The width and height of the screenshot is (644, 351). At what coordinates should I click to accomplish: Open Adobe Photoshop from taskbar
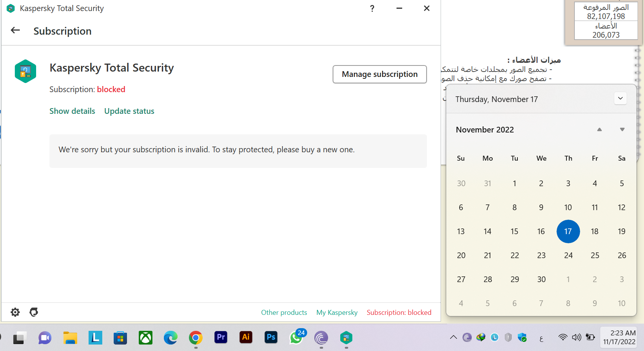coord(271,337)
